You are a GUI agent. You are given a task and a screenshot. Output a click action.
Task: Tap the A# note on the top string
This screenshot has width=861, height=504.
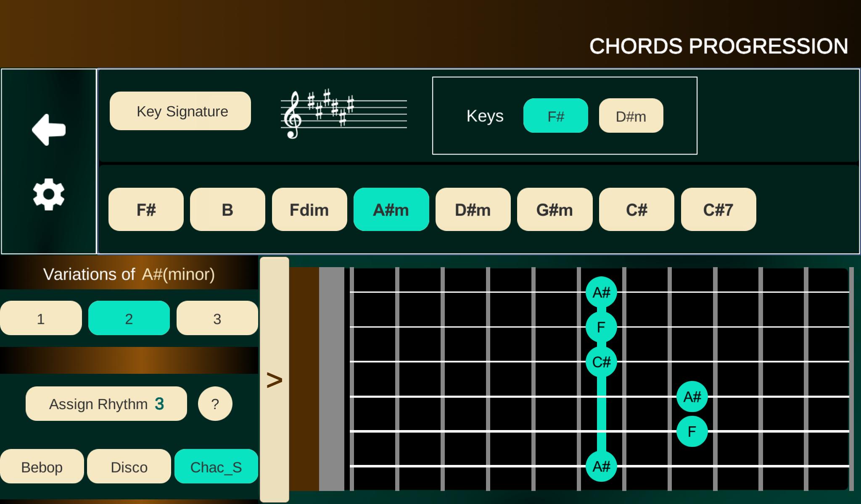coord(601,292)
